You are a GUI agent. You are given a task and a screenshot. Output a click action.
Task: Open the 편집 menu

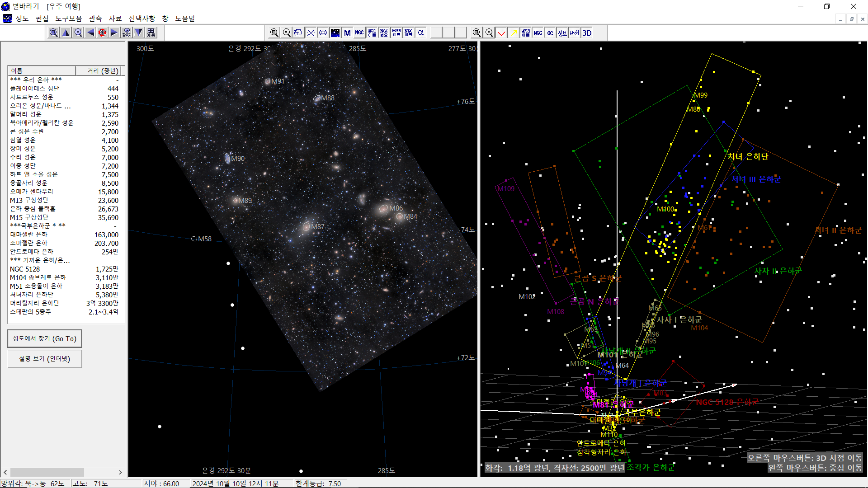pyautogui.click(x=42, y=19)
